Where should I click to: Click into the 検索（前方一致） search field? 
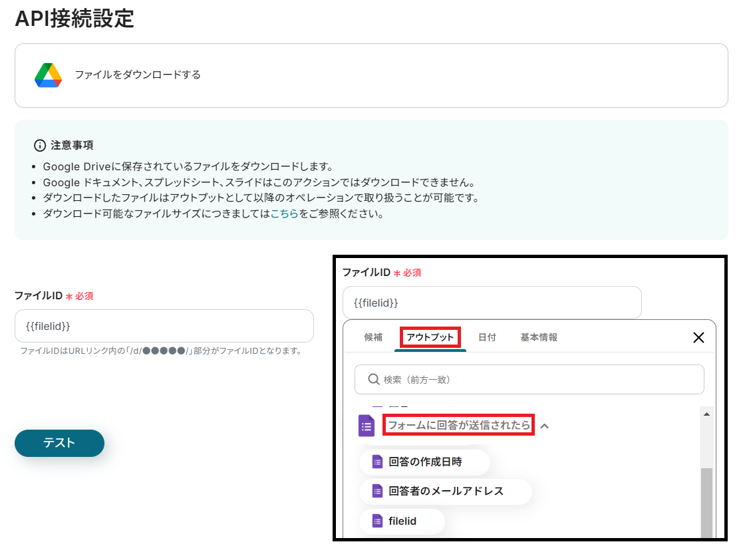click(539, 379)
